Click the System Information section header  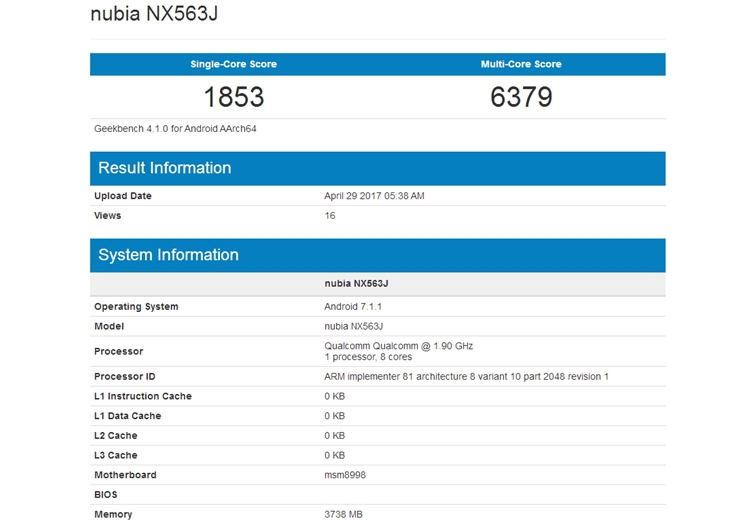click(x=168, y=255)
